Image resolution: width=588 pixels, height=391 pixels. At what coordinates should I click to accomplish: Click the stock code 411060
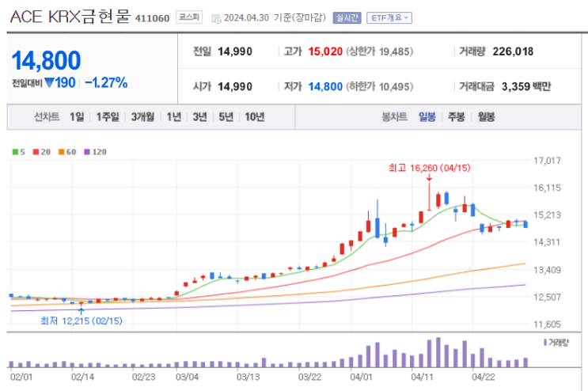pos(152,18)
